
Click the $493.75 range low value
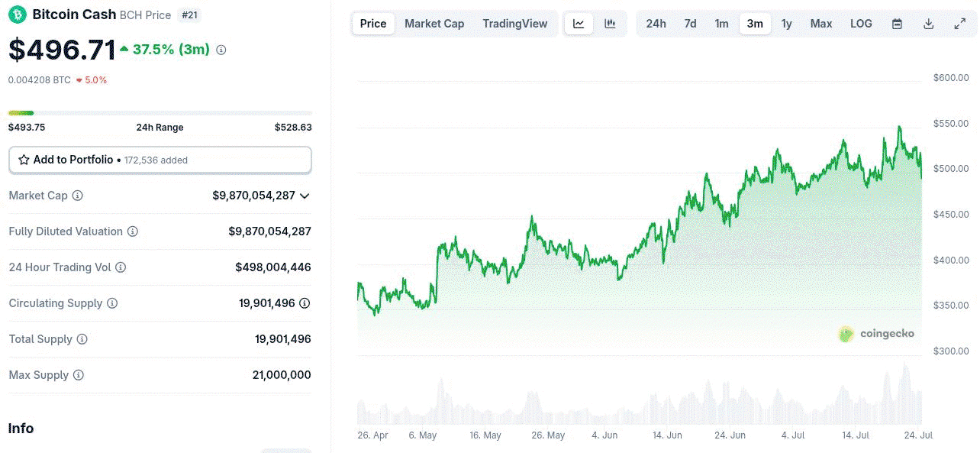(27, 128)
